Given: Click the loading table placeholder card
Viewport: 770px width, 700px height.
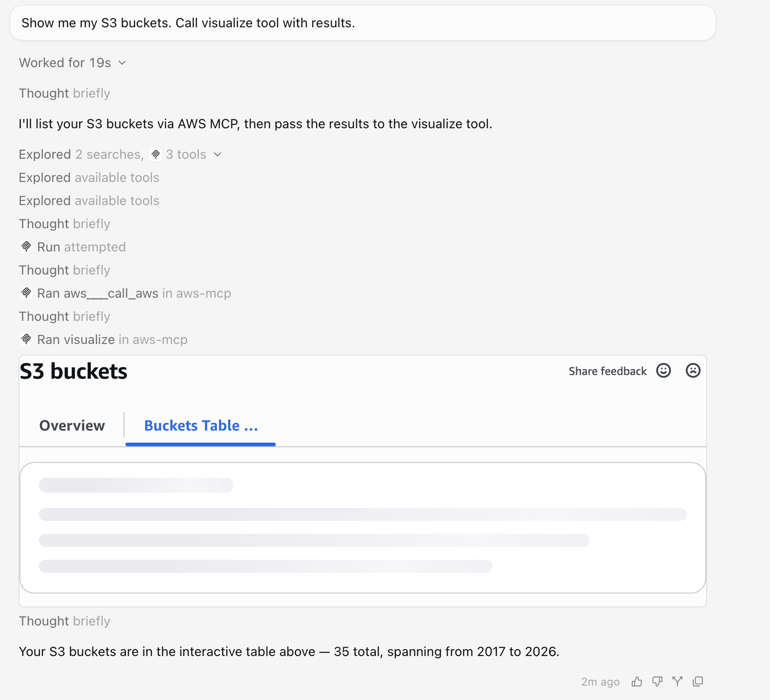Looking at the screenshot, I should pos(363,528).
